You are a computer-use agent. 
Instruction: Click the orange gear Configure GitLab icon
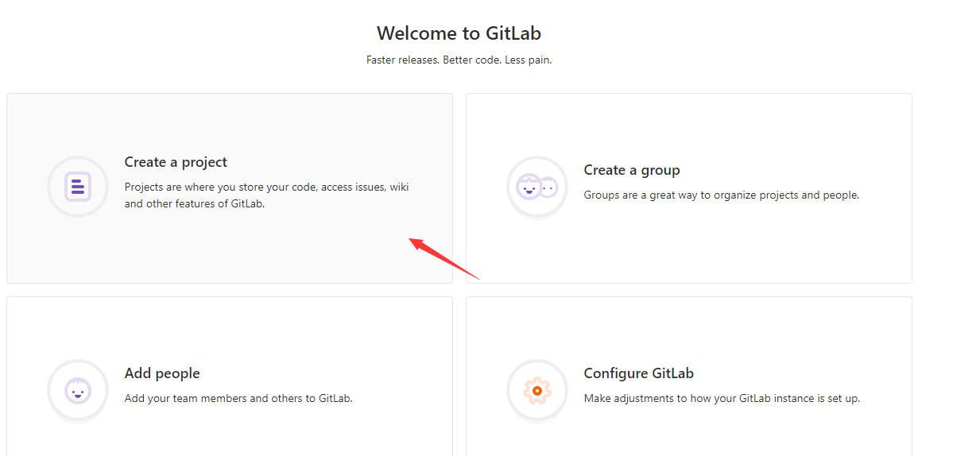tap(537, 390)
